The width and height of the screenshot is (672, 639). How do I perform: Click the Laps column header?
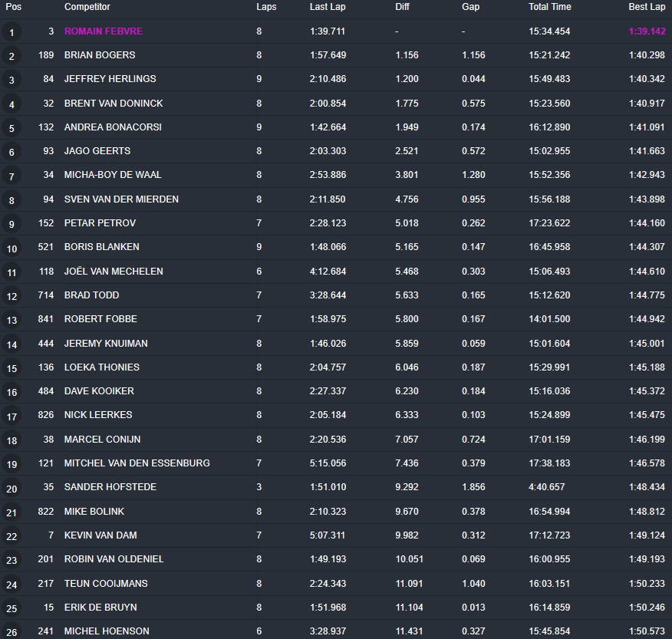pos(266,7)
